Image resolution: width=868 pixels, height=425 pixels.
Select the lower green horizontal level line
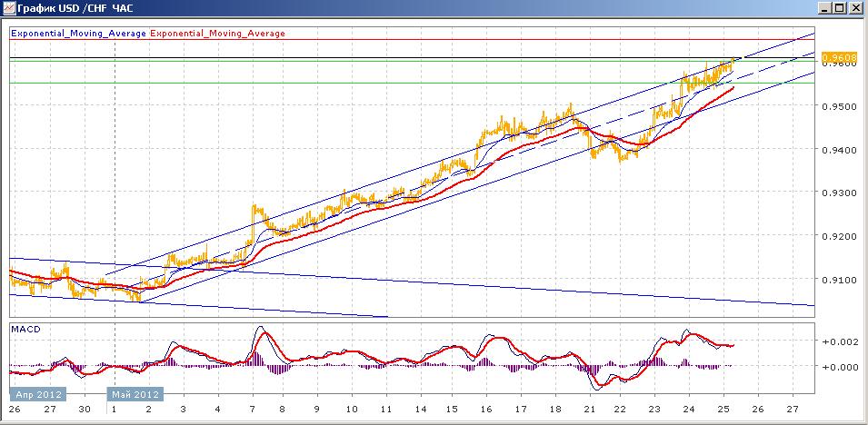click(x=412, y=83)
